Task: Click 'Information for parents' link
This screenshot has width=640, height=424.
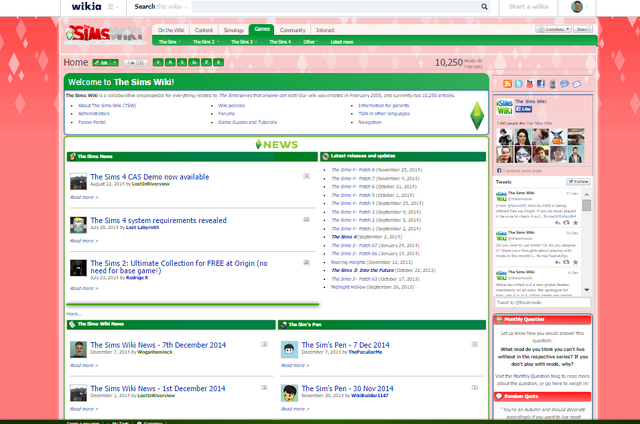Action: (384, 105)
